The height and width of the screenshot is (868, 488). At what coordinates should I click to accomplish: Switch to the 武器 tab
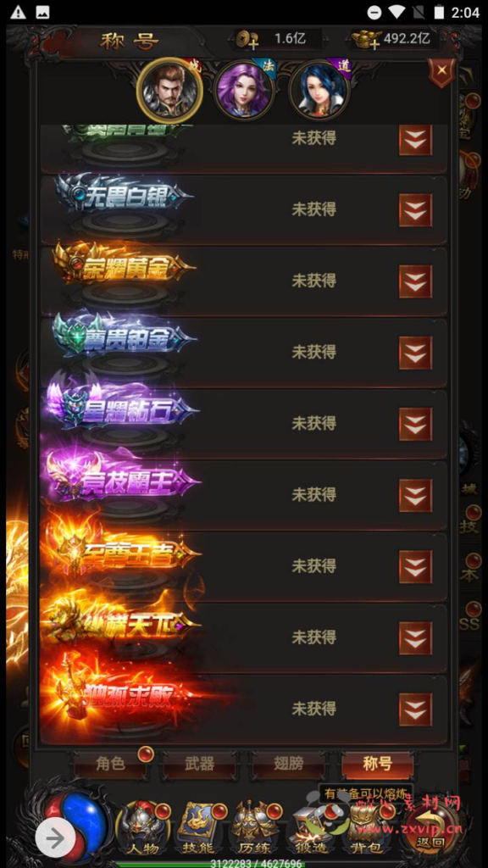pos(199,765)
